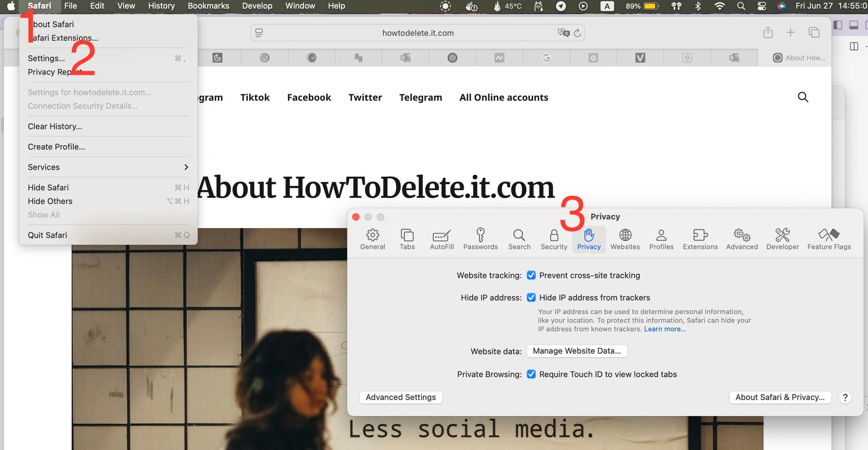Open the Feature Flags settings pane
This screenshot has height=450, width=868.
(829, 239)
